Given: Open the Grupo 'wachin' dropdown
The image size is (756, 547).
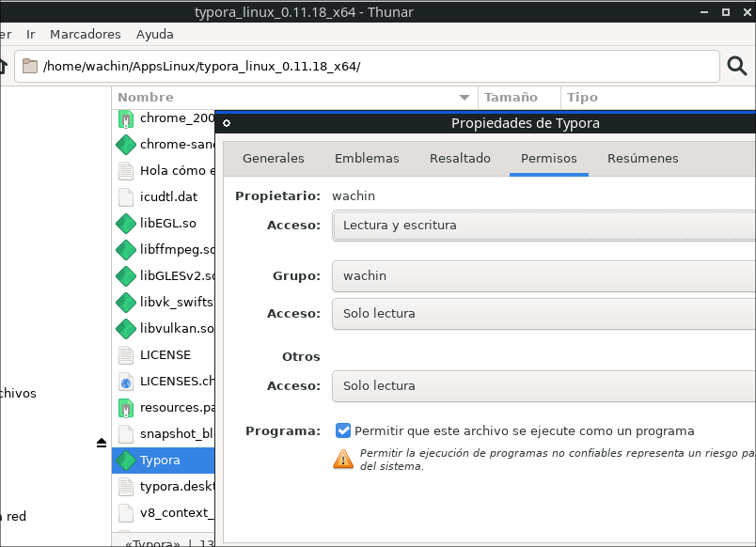Looking at the screenshot, I should click(543, 276).
